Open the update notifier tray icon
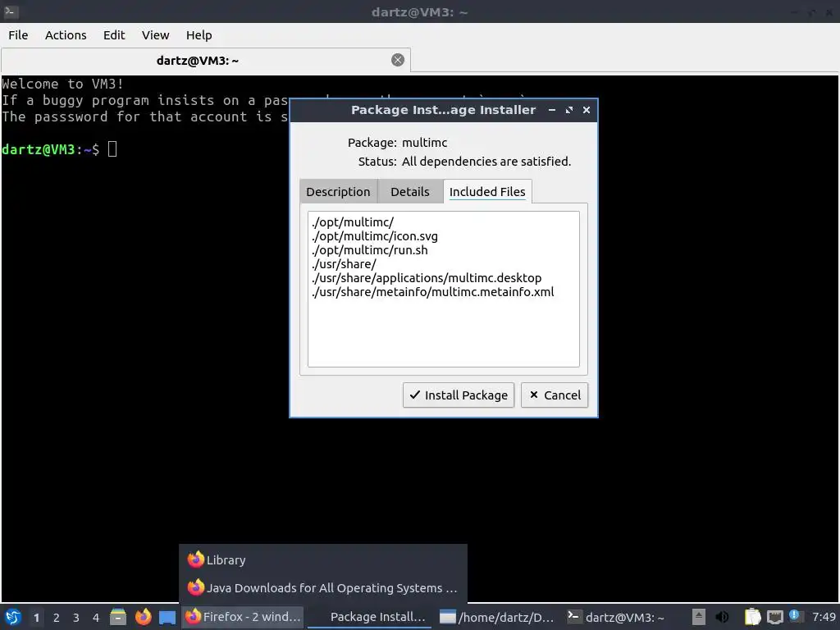840x630 pixels. click(796, 616)
